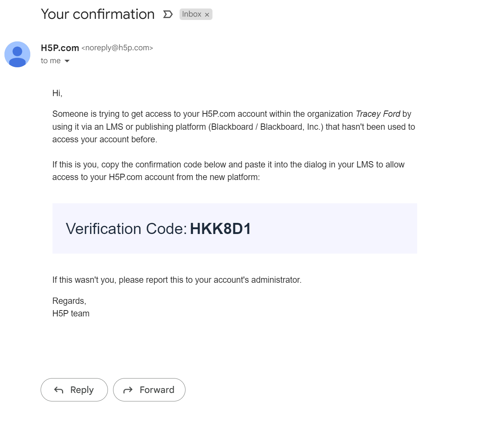The width and height of the screenshot is (487, 448).
Task: Click the 'to me' recipient text
Action: pos(51,61)
